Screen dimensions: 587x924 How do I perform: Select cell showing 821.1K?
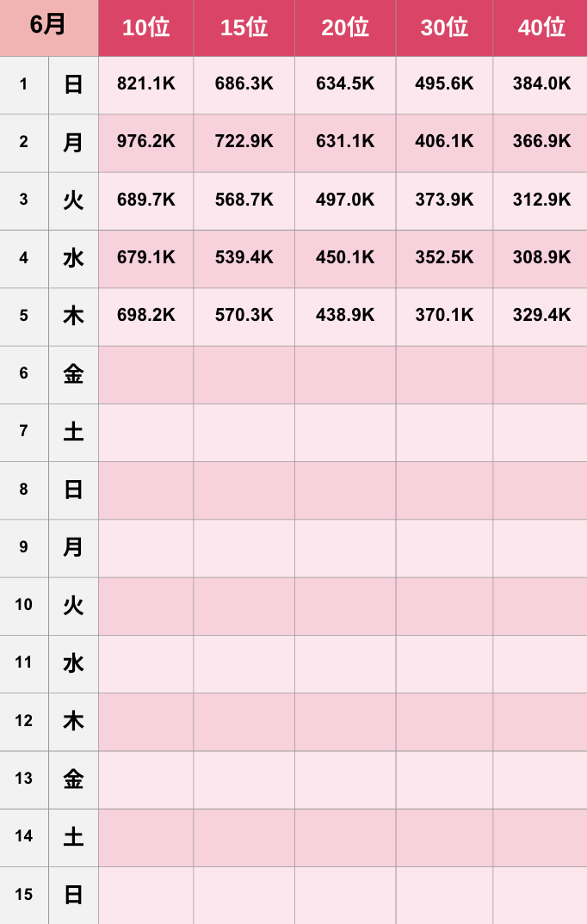pyautogui.click(x=146, y=85)
